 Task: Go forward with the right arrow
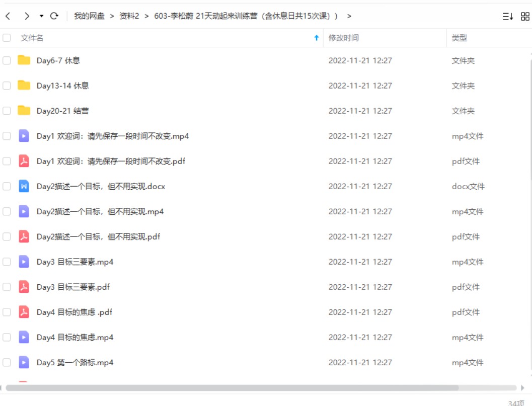coord(27,16)
